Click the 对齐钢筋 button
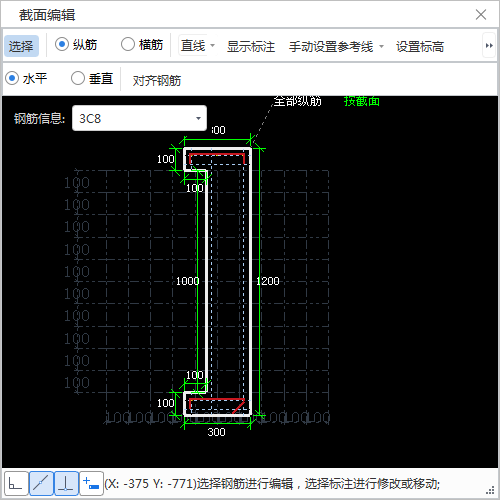 (157, 80)
